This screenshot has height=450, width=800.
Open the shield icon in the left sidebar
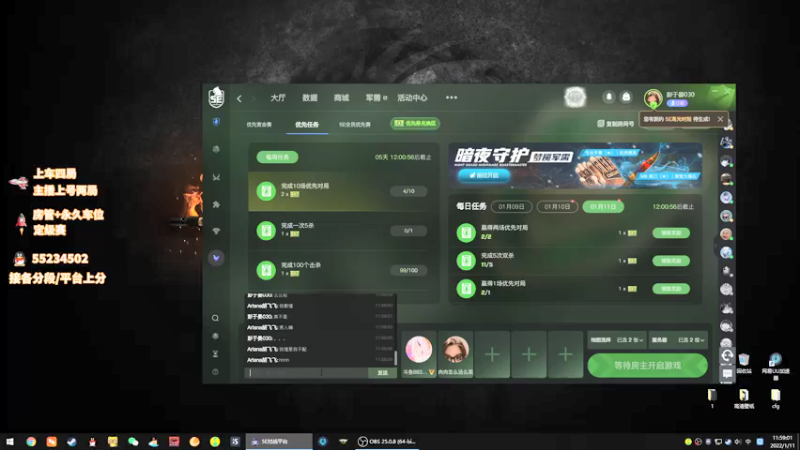[x=216, y=122]
